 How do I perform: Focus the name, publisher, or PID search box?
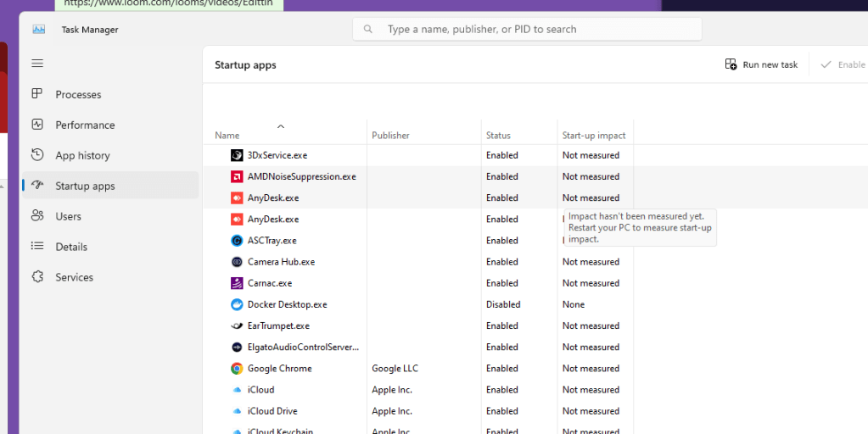coord(527,30)
